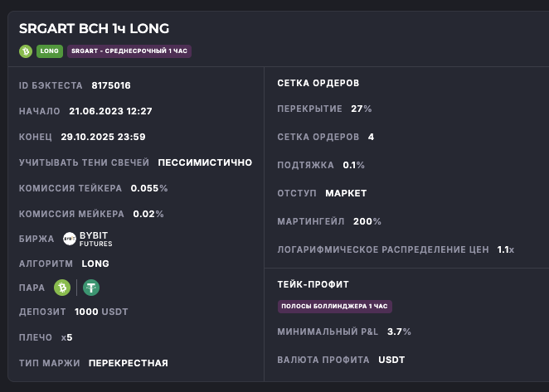Click the СЕТКА ОРДЕРОВ section header
The height and width of the screenshot is (392, 549).
click(318, 83)
